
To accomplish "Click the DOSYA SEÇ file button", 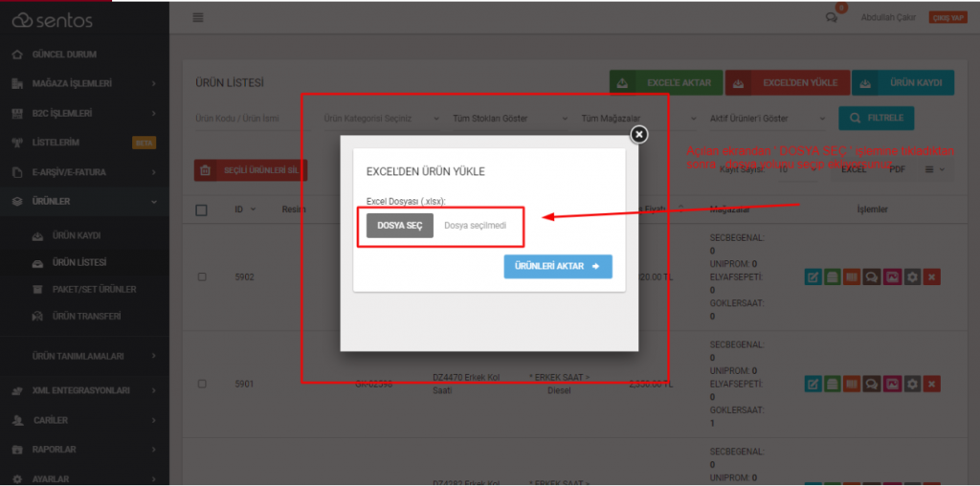I will [399, 226].
